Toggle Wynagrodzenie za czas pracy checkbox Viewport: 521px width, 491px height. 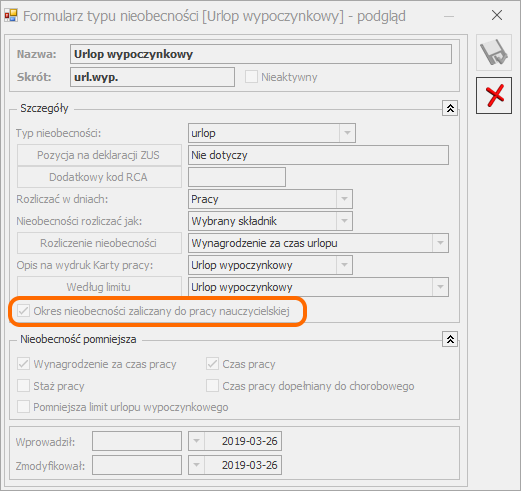pos(24,364)
